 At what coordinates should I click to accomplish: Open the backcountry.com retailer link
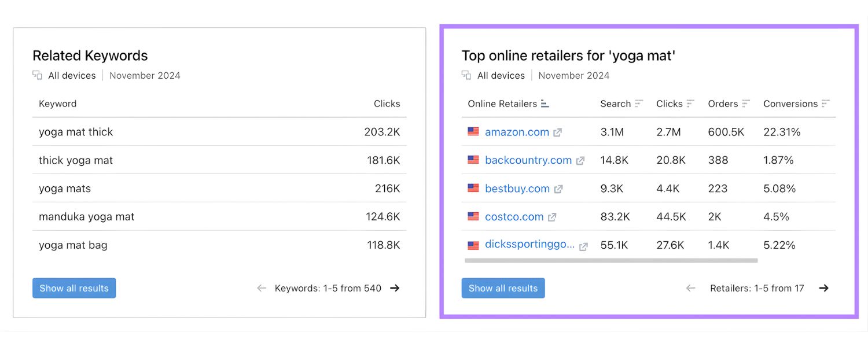(528, 160)
